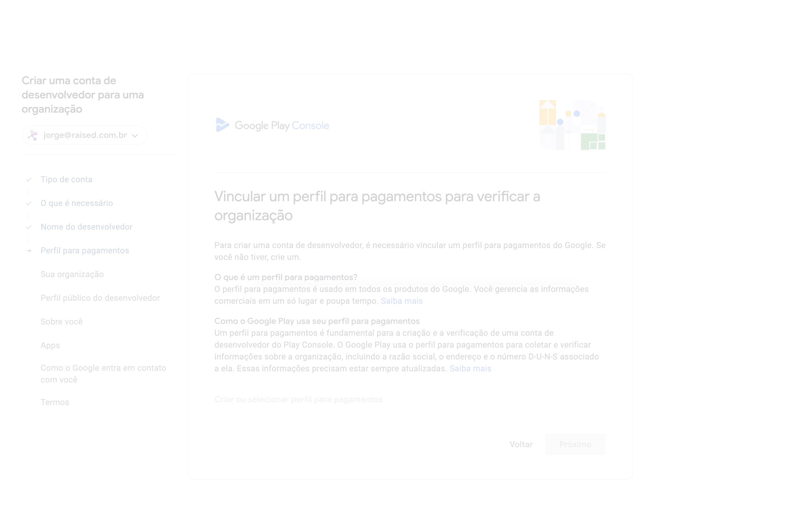Click the Como o Google entra em contato step

(x=103, y=374)
